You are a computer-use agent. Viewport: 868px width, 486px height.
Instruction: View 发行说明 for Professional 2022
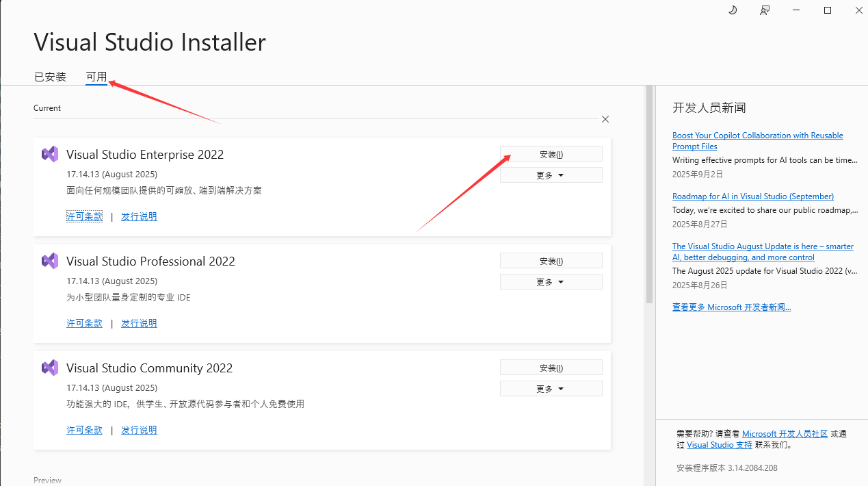[x=139, y=323]
